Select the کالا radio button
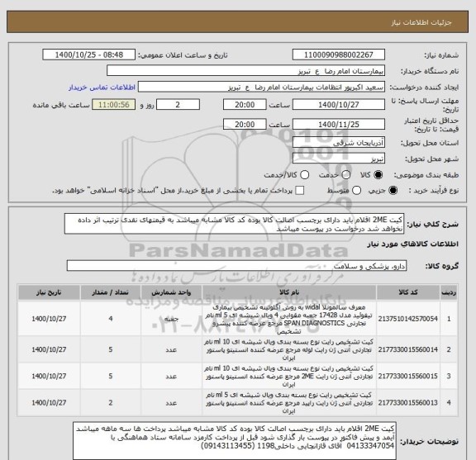The width and height of the screenshot is (476, 460). coord(378,175)
